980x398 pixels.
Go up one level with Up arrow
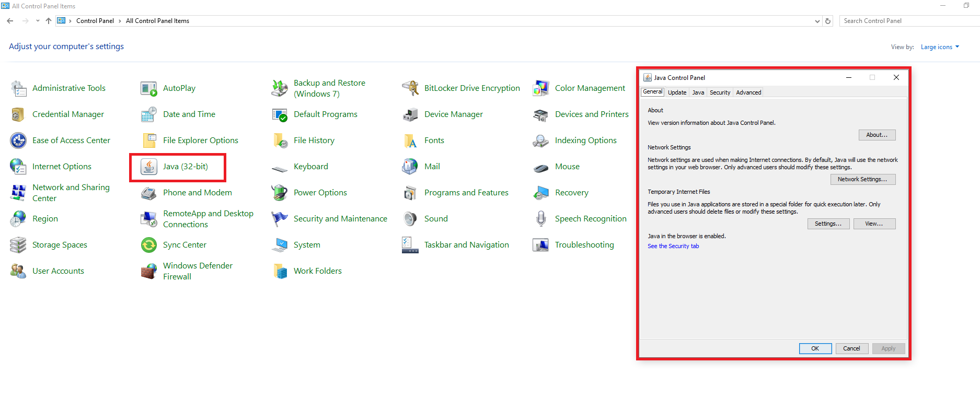[49, 21]
